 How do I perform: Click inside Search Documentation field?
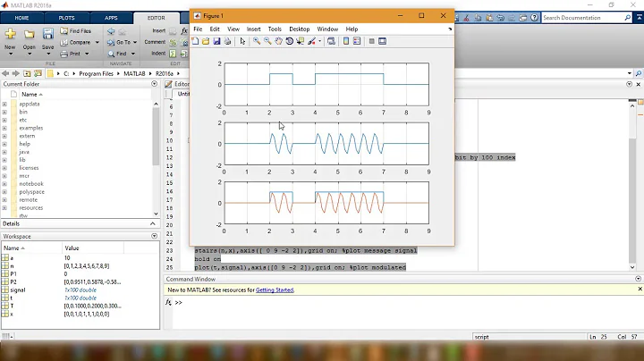[582, 18]
